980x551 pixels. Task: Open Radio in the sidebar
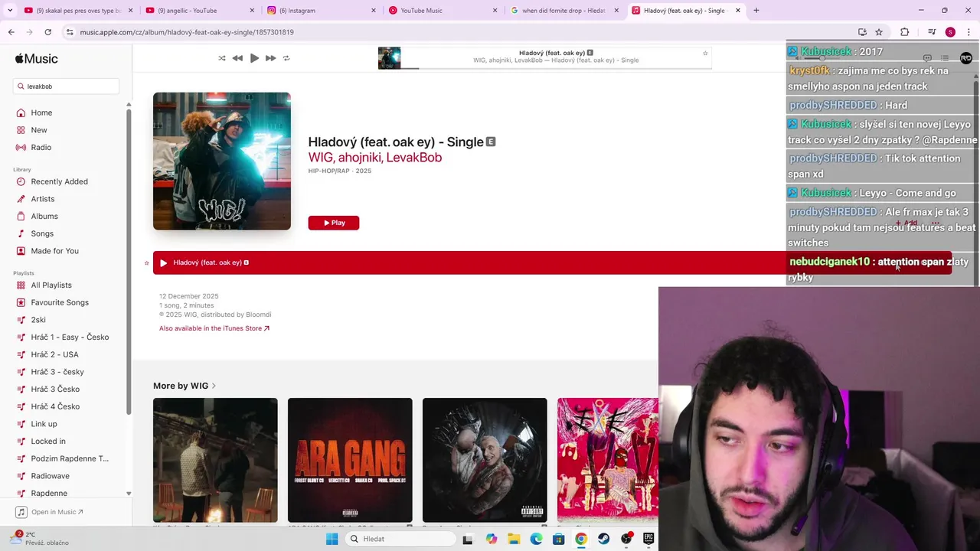click(x=41, y=147)
